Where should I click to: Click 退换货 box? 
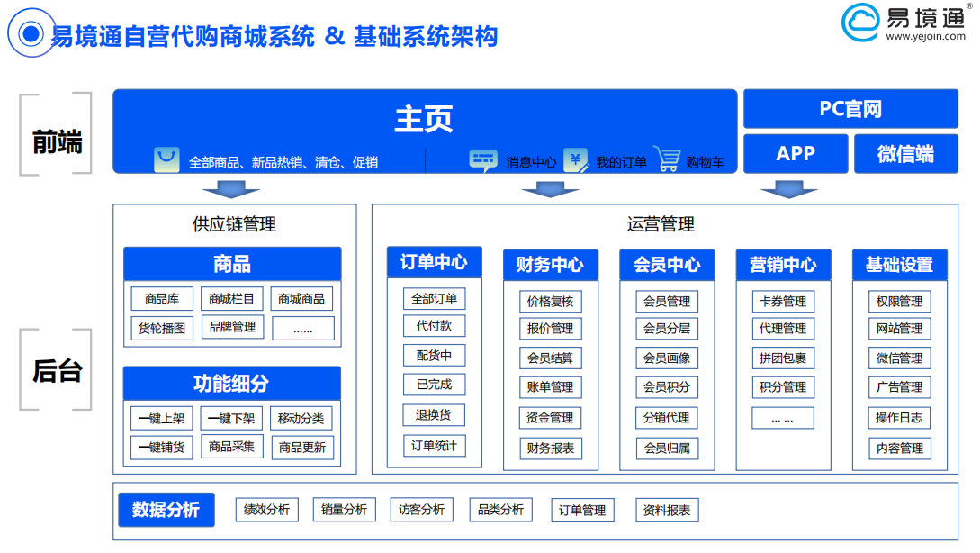click(x=435, y=414)
